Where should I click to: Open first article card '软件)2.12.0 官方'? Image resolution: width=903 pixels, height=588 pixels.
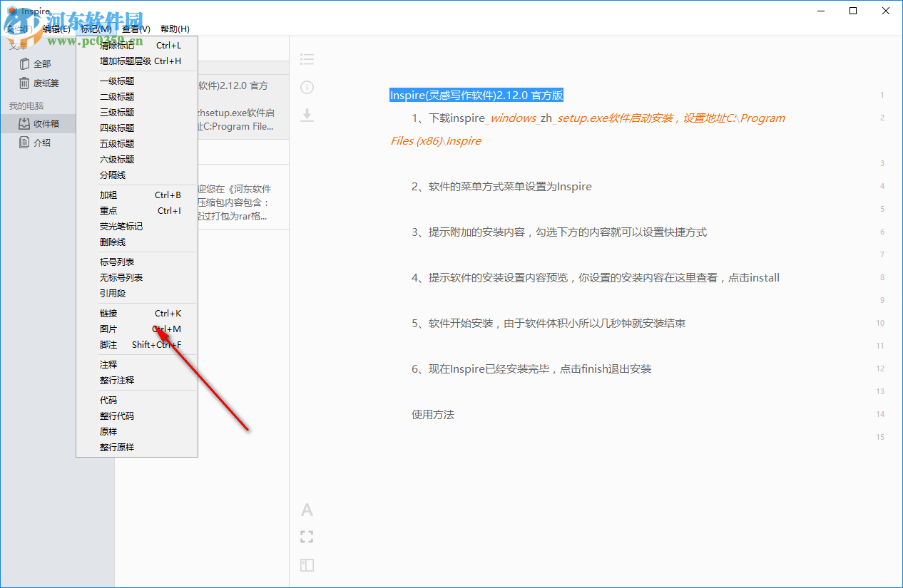(x=243, y=107)
